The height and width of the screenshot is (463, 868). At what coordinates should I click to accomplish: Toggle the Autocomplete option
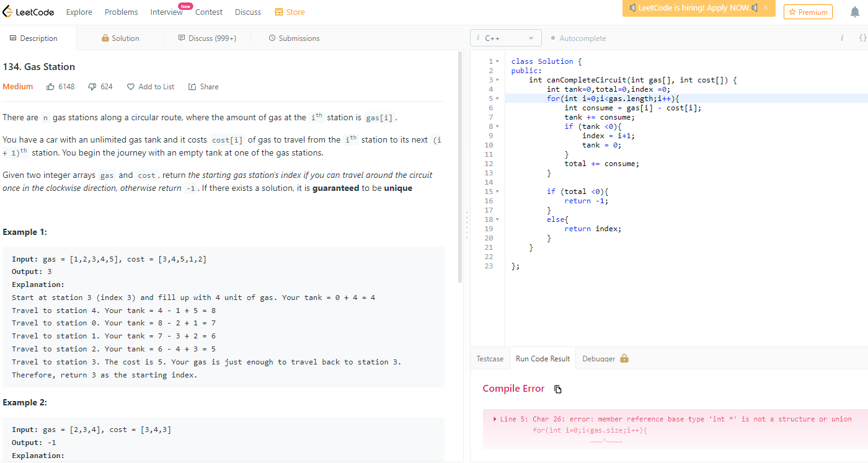[x=578, y=38]
